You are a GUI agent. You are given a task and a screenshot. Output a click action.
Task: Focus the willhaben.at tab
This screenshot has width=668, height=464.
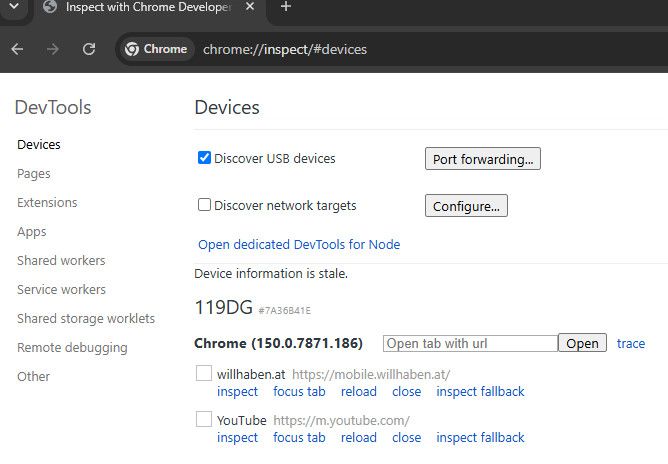point(299,392)
